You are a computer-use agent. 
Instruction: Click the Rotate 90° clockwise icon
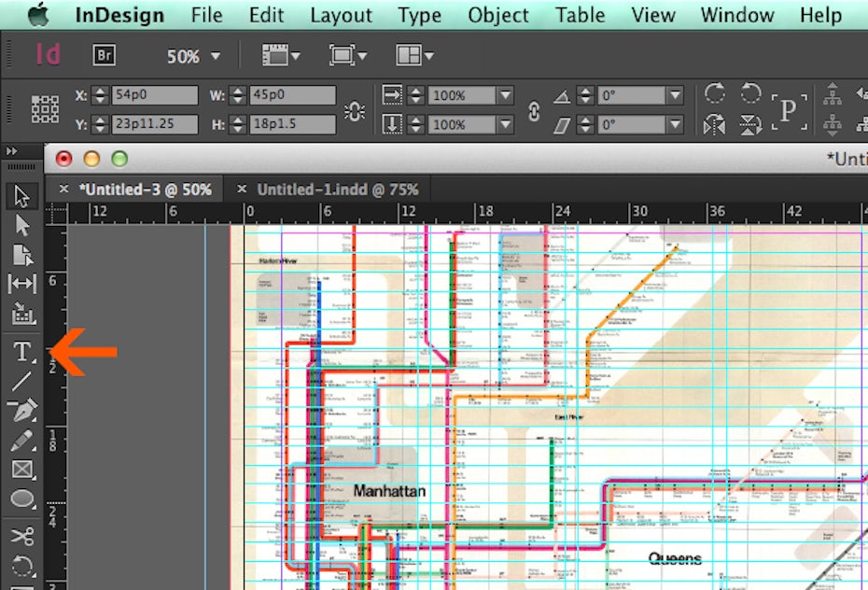715,93
